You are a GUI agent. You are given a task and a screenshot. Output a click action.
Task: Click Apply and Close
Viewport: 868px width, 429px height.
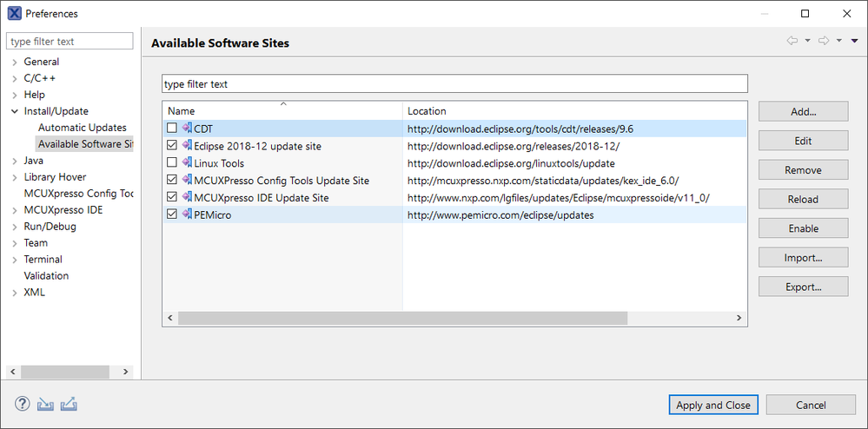point(713,405)
